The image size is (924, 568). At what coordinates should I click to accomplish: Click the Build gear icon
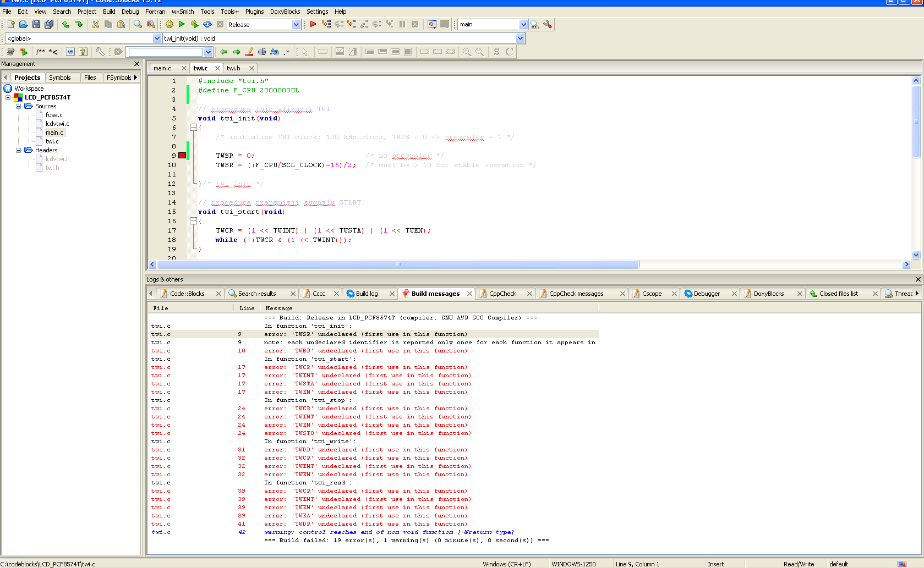(170, 24)
